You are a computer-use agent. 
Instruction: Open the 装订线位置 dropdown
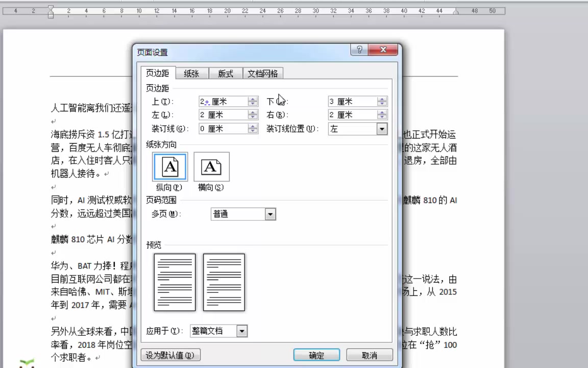[x=381, y=129]
